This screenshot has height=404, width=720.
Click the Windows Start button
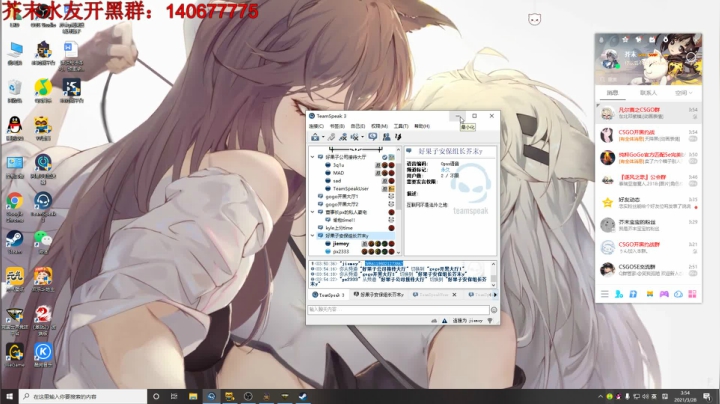pyautogui.click(x=9, y=396)
